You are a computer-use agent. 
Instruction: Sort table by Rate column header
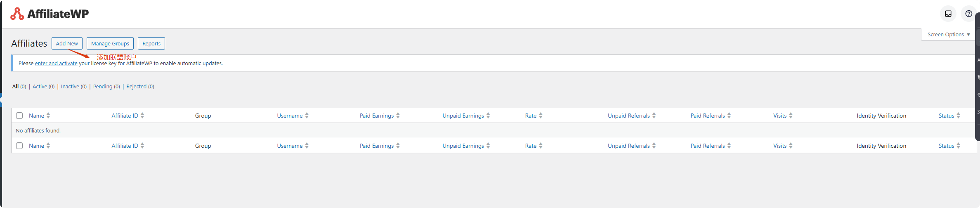tap(531, 116)
